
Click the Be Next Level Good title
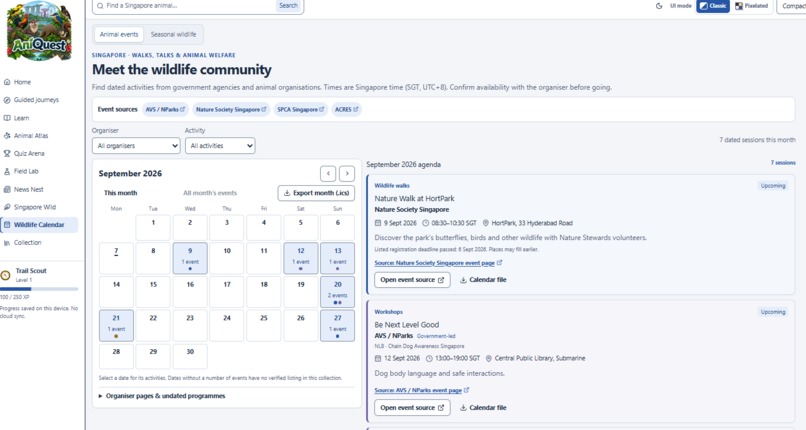[407, 325]
